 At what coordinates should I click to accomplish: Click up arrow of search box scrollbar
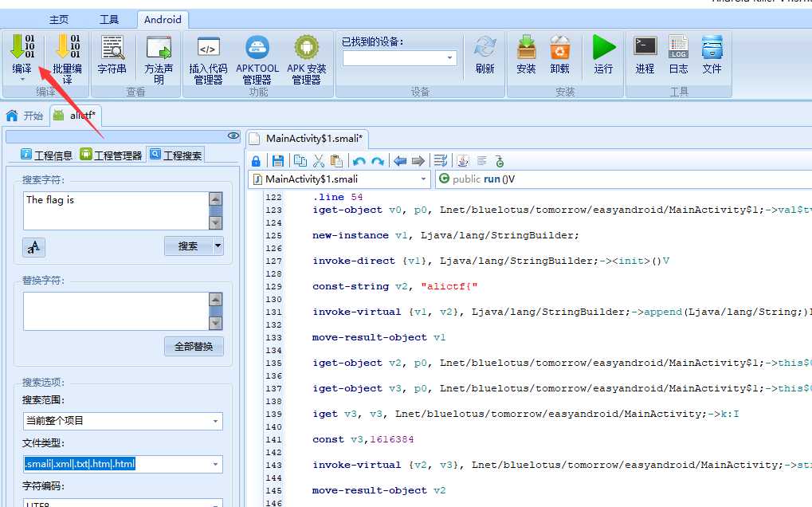point(216,198)
